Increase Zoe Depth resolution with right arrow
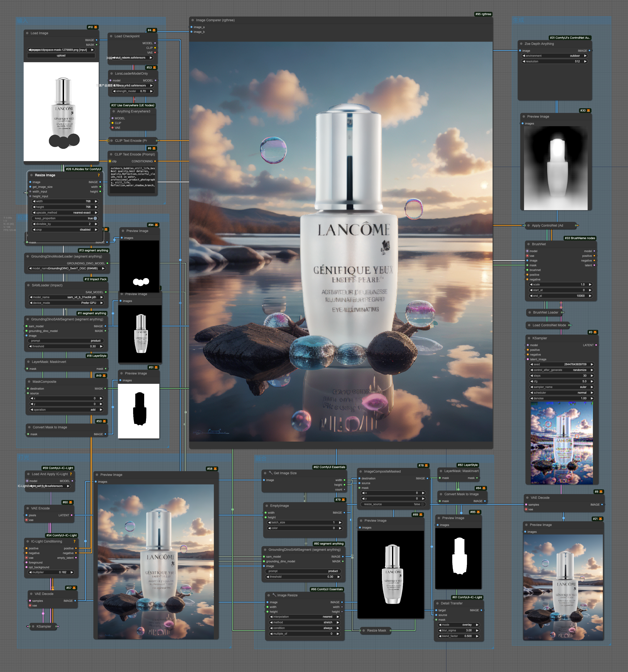The height and width of the screenshot is (672, 628). [x=585, y=61]
